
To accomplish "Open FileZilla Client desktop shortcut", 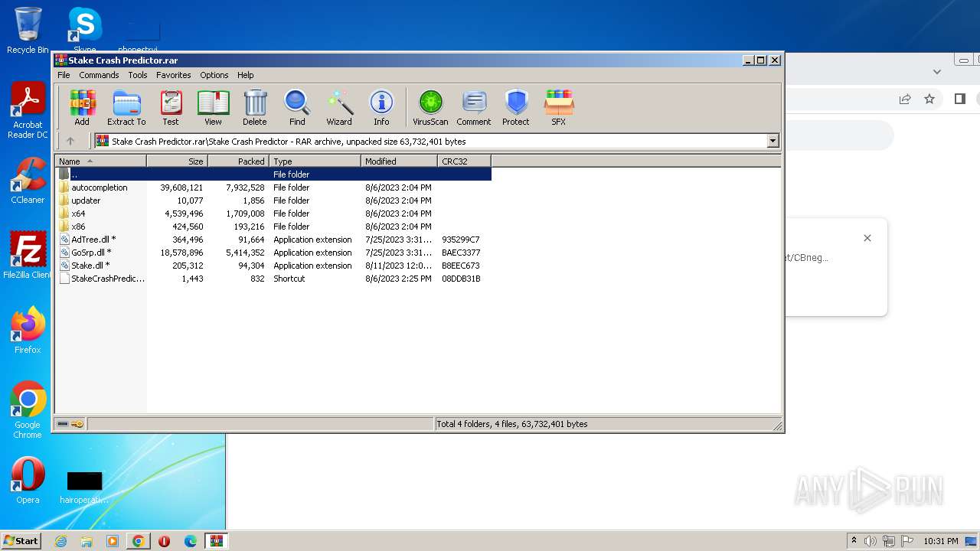I will (x=28, y=255).
